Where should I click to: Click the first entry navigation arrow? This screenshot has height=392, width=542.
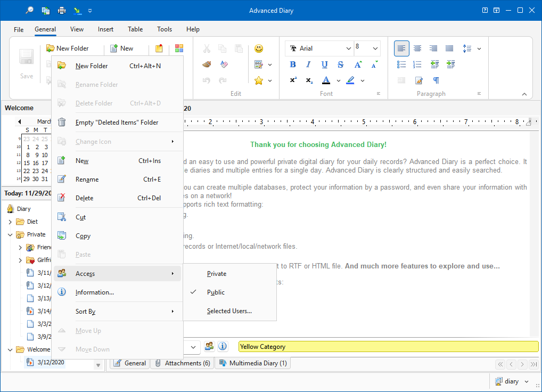pyautogui.click(x=500, y=364)
